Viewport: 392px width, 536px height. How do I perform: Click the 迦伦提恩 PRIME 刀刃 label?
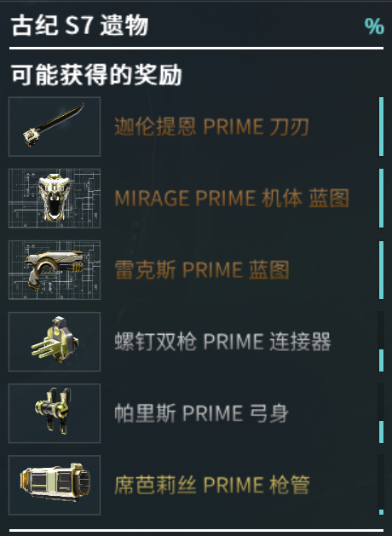[x=211, y=127]
